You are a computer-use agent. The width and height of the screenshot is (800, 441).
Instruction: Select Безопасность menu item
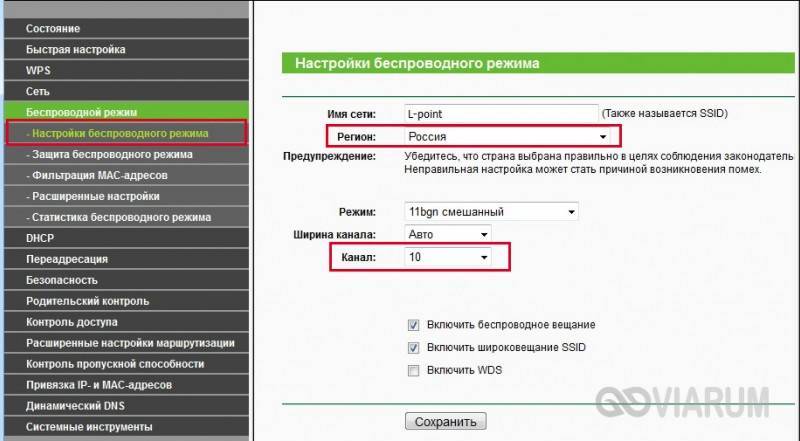point(126,280)
